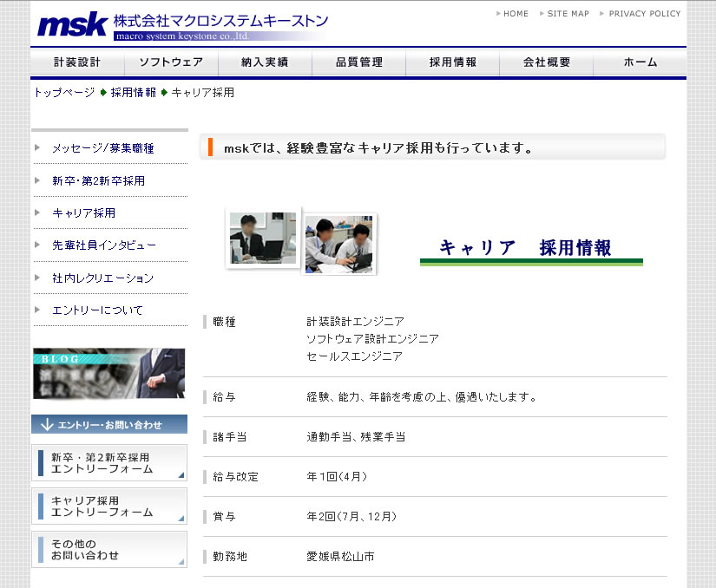This screenshot has width=716, height=588.
Task: Switch to the 採用情報 tab
Action: click(452, 62)
